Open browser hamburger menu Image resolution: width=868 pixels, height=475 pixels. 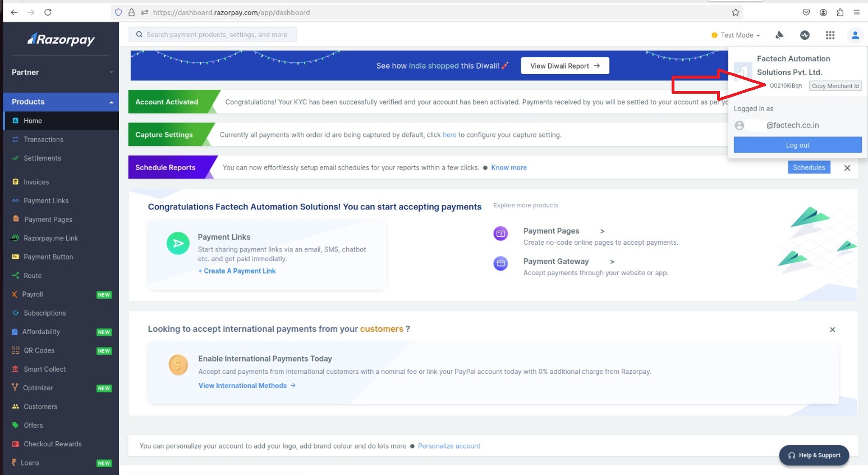click(856, 12)
